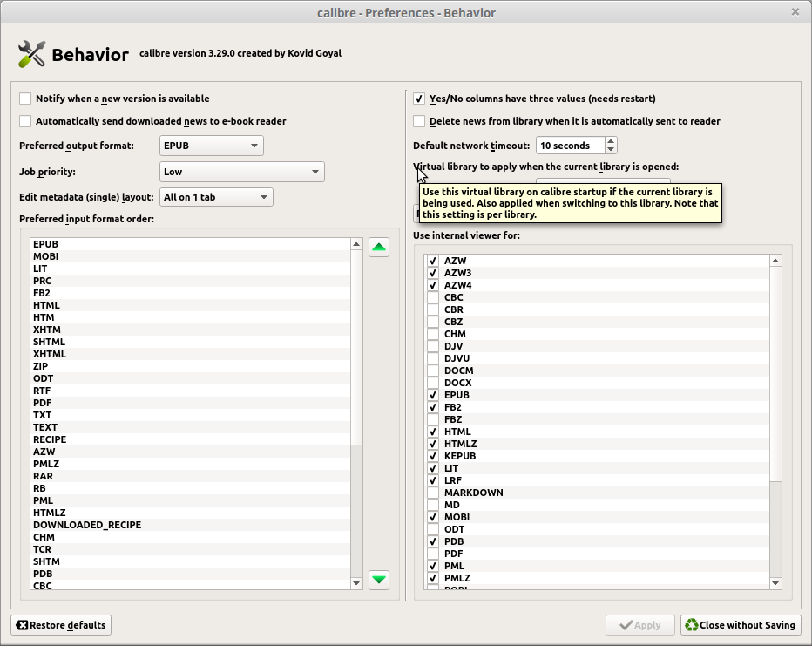
Task: Check ODT in internal viewer list
Action: click(433, 529)
